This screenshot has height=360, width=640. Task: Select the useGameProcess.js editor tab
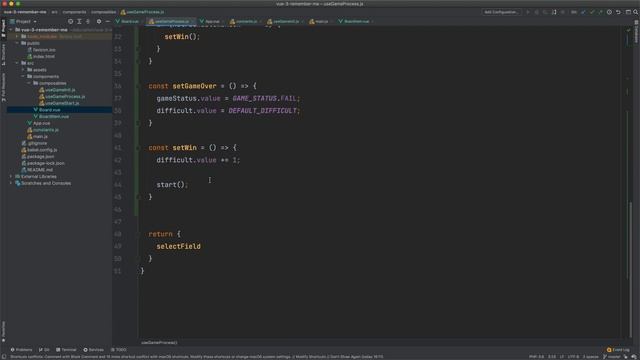coord(171,21)
